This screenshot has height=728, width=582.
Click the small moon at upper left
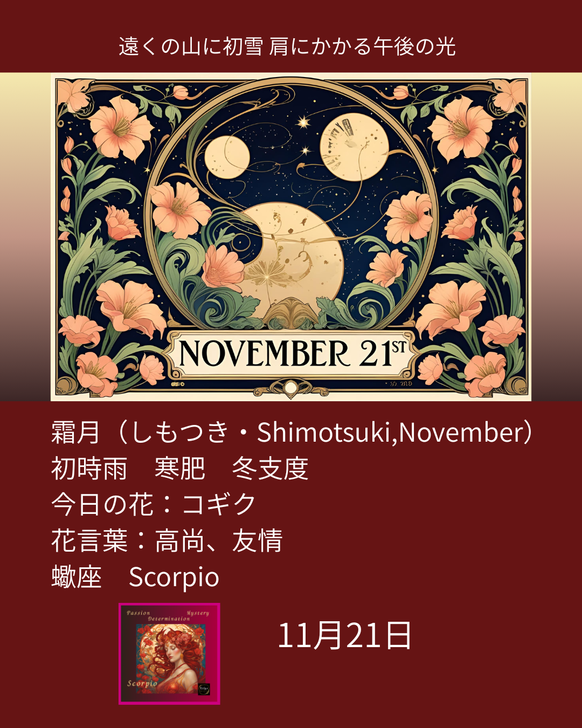click(x=227, y=157)
